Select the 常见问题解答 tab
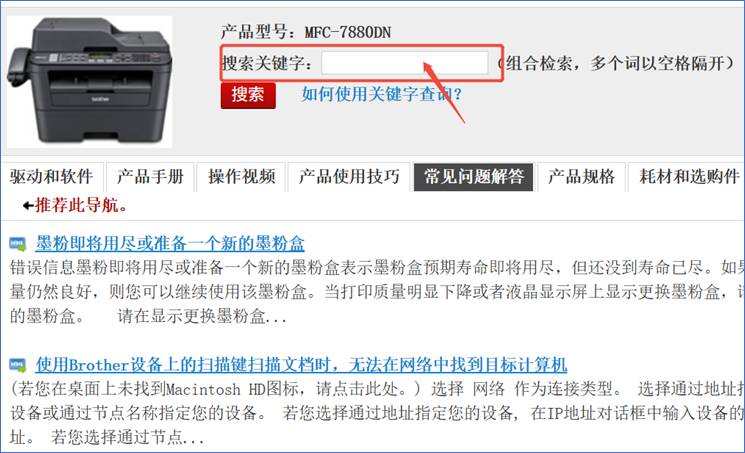The width and height of the screenshot is (745, 453). (473, 177)
